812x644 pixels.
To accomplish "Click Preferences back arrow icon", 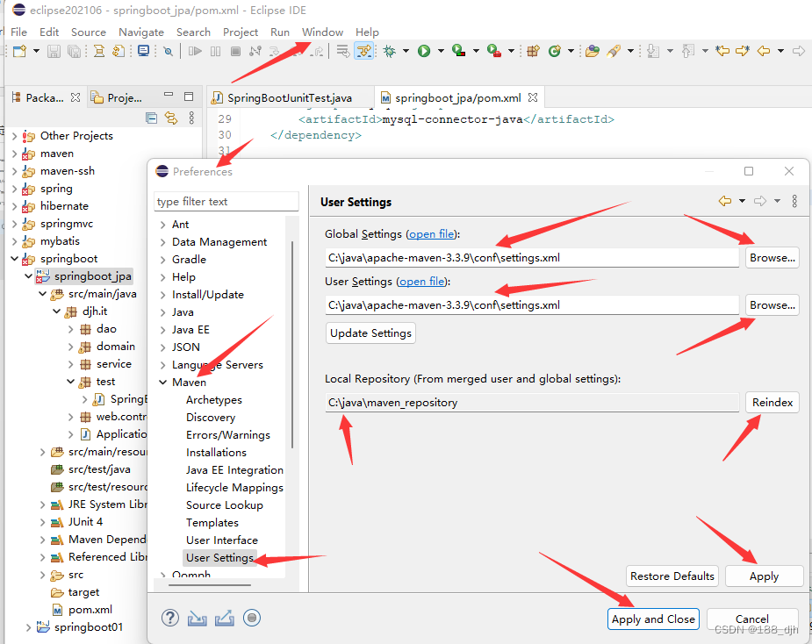I will tap(725, 201).
